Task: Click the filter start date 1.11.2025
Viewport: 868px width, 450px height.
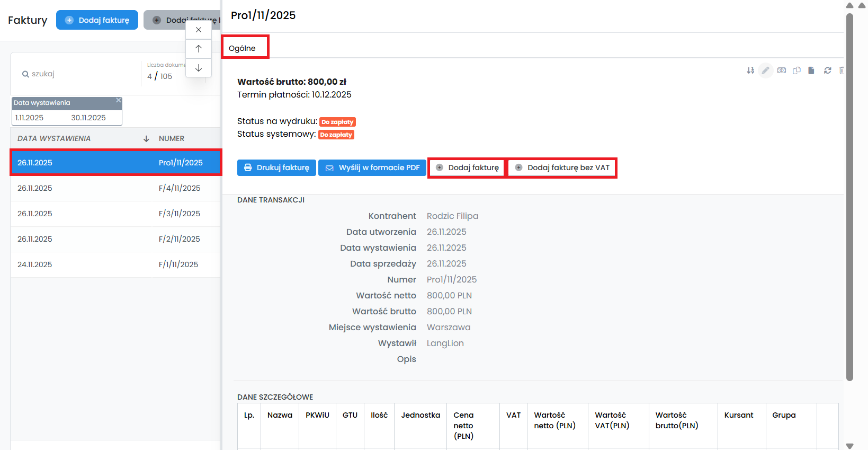Action: pyautogui.click(x=30, y=118)
